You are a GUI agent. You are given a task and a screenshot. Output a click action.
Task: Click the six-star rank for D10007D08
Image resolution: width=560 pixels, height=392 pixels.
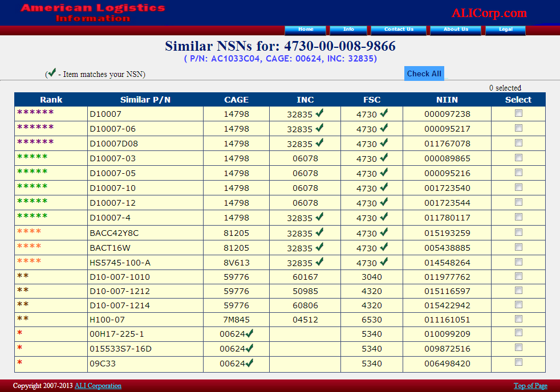(35, 142)
